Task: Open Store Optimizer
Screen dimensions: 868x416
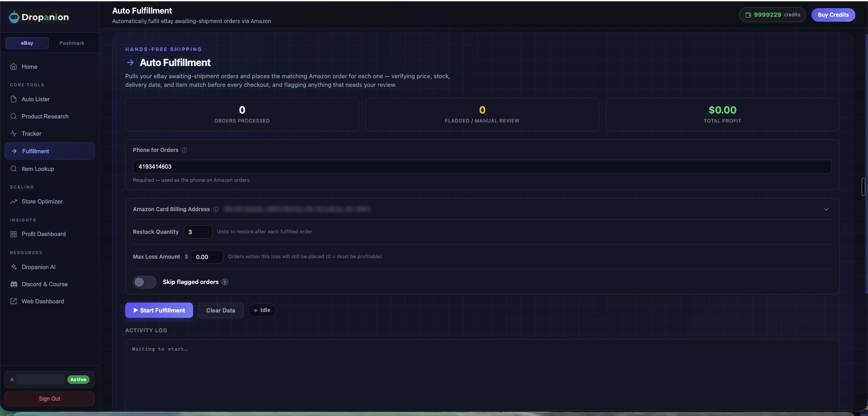Action: click(x=49, y=201)
